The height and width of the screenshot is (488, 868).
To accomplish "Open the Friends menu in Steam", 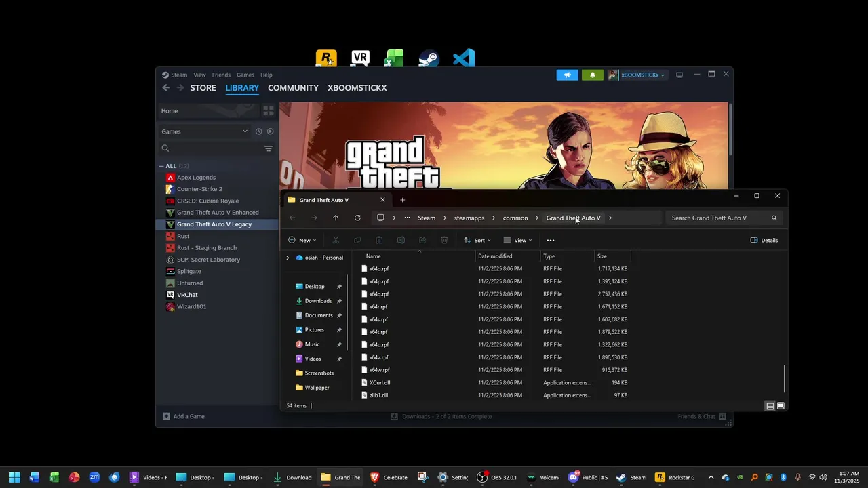I will 221,75.
